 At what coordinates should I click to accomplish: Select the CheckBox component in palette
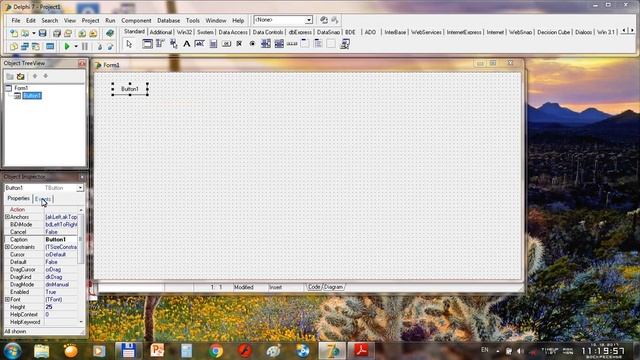(239, 44)
